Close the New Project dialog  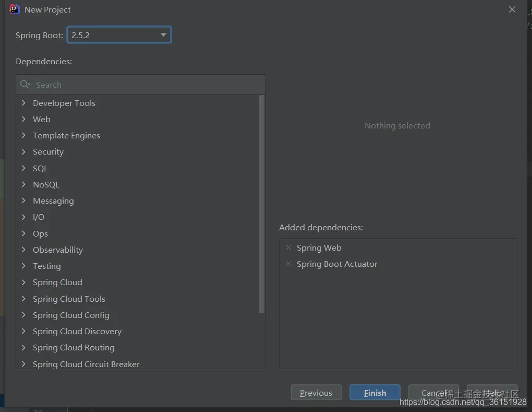point(512,9)
